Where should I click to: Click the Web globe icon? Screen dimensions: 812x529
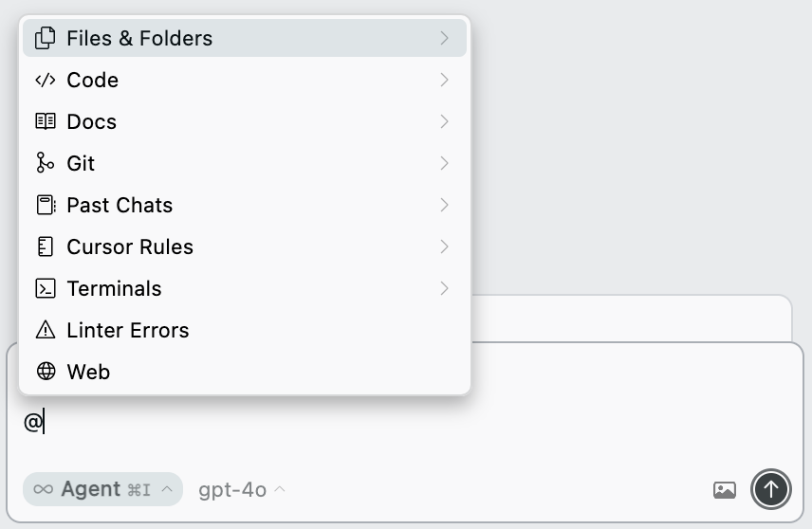point(45,373)
